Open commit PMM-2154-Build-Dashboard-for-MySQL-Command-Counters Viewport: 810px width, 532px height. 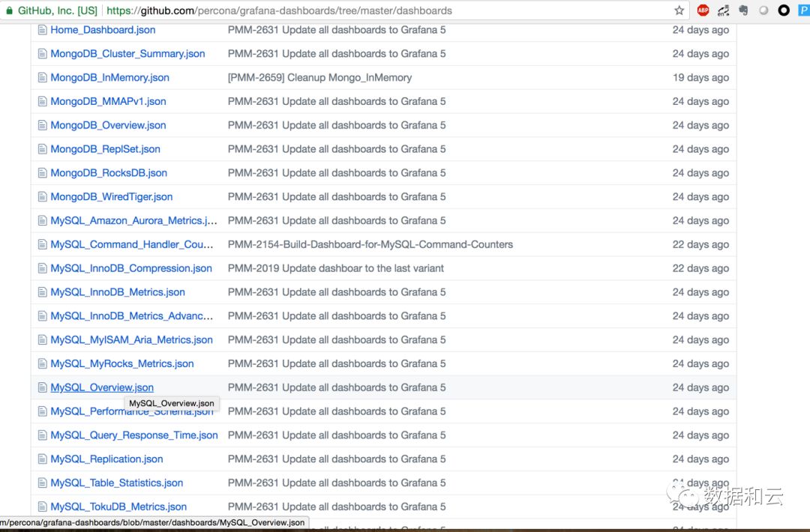click(x=370, y=244)
